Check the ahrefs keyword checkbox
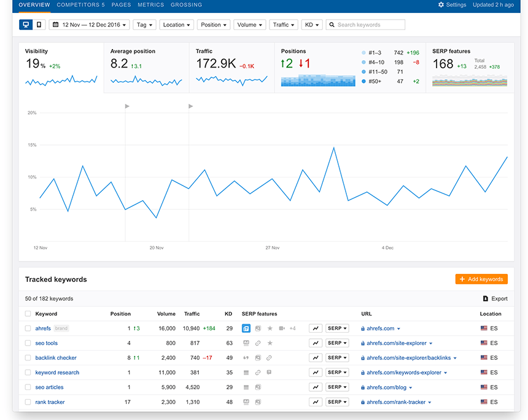Image resolution: width=528 pixels, height=420 pixels. point(28,328)
